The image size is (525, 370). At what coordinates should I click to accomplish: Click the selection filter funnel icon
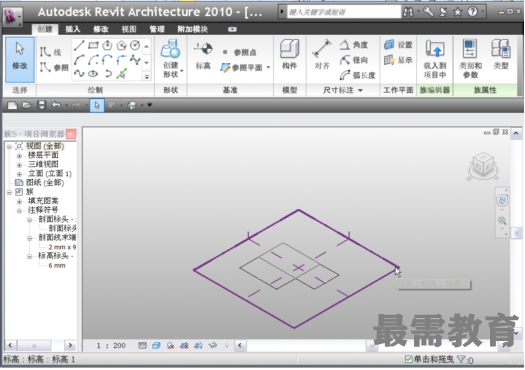(x=461, y=359)
